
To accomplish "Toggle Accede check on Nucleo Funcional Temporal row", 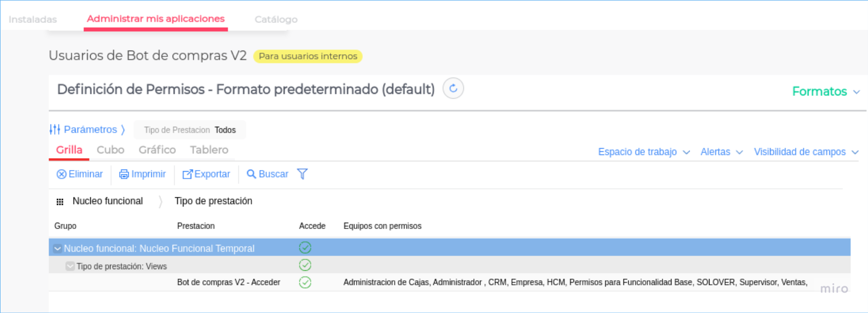I will (x=305, y=248).
